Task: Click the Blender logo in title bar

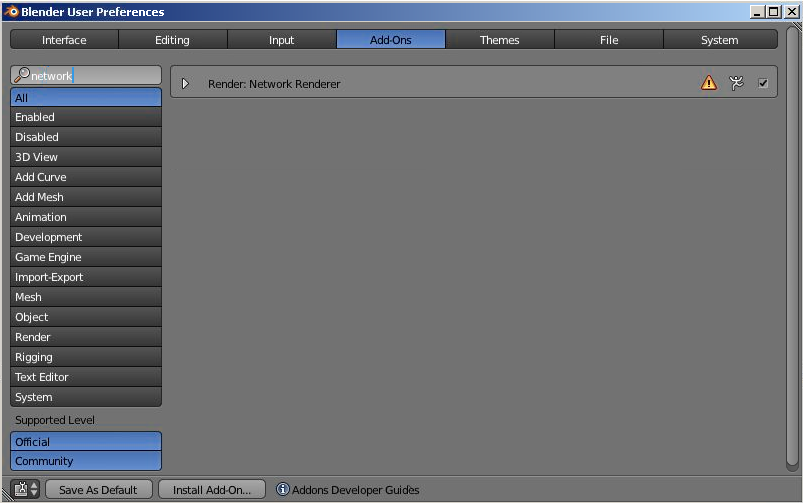Action: point(11,11)
